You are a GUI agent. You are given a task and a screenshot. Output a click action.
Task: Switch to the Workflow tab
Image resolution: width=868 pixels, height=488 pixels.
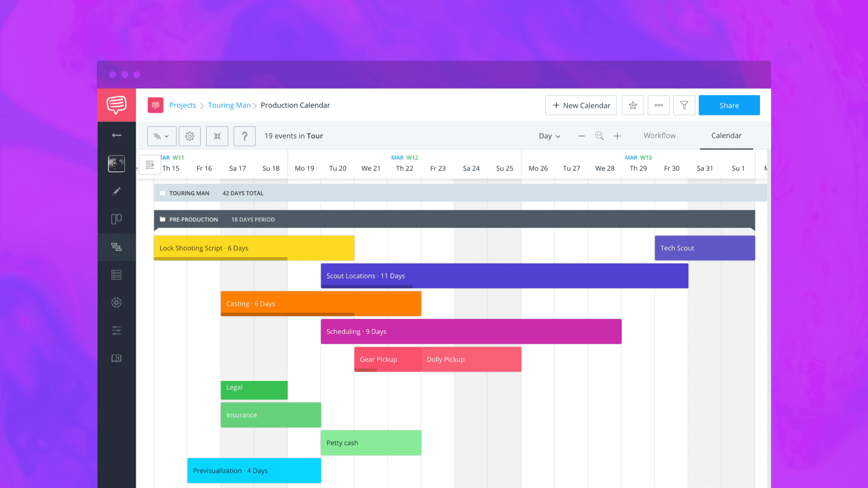[x=660, y=136]
